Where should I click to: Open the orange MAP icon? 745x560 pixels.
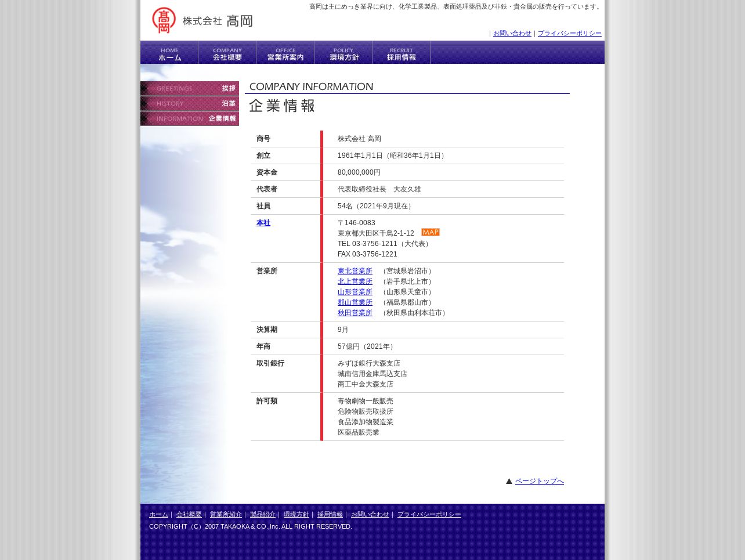tap(431, 232)
